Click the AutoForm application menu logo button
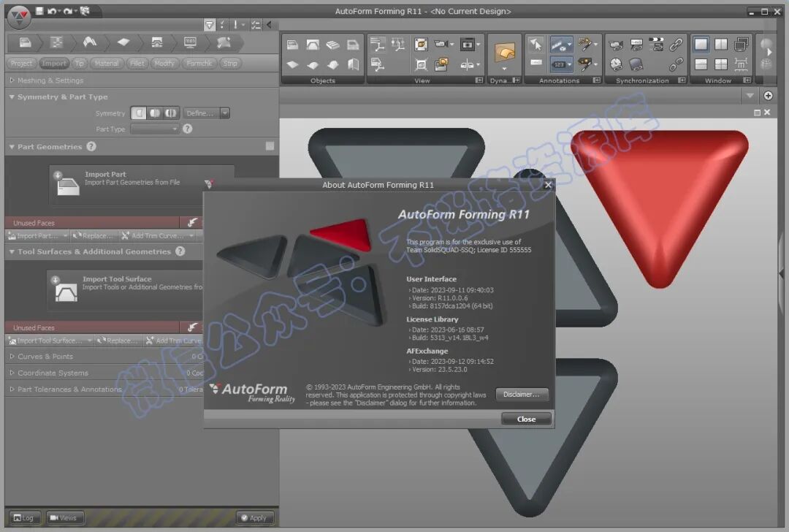This screenshot has width=789, height=532. point(19,17)
